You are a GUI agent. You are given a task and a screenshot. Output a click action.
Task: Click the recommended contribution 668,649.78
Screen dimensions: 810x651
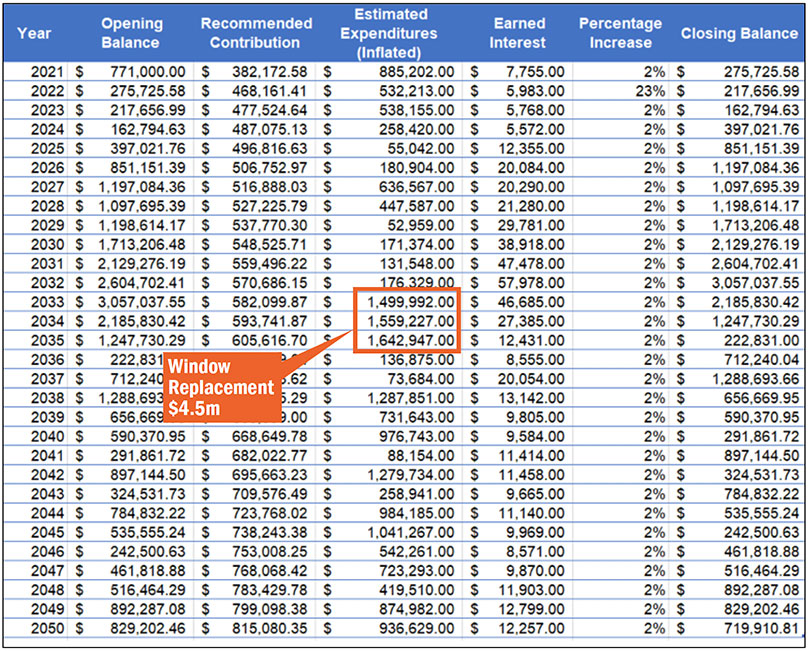pyautogui.click(x=270, y=436)
